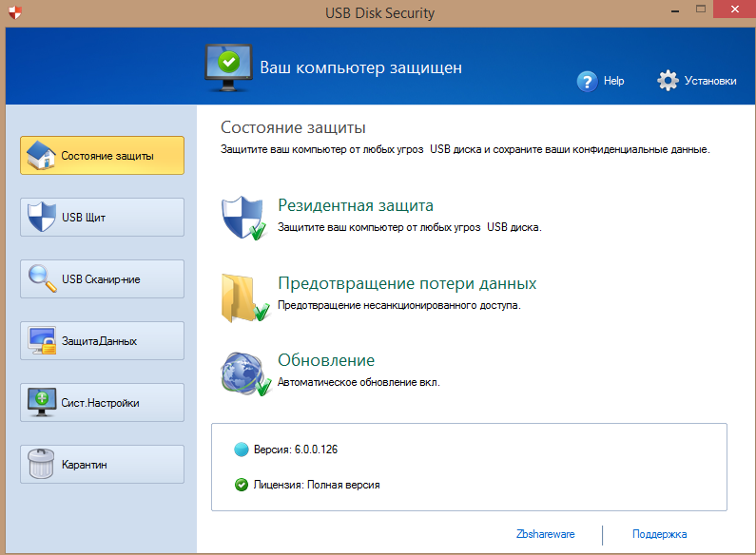Click the Версия: 6.0.0.126 text
The image size is (756, 555).
click(x=296, y=450)
